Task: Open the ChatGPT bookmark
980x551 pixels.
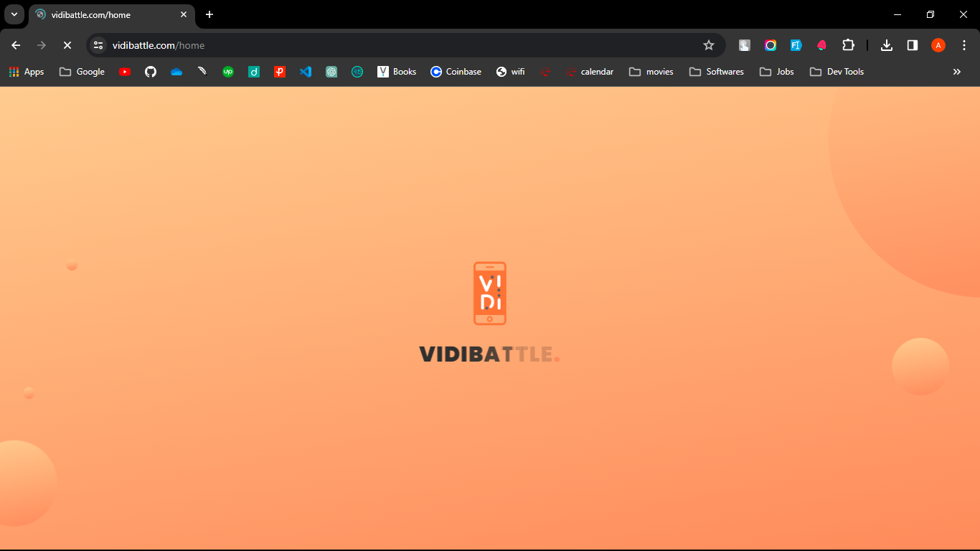Action: coord(331,72)
